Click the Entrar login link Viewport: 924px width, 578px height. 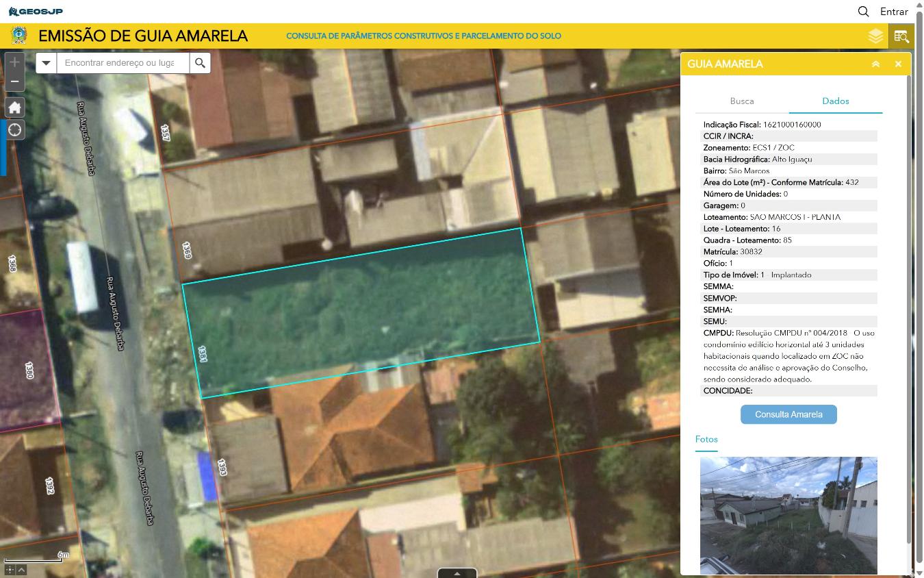[x=894, y=12]
